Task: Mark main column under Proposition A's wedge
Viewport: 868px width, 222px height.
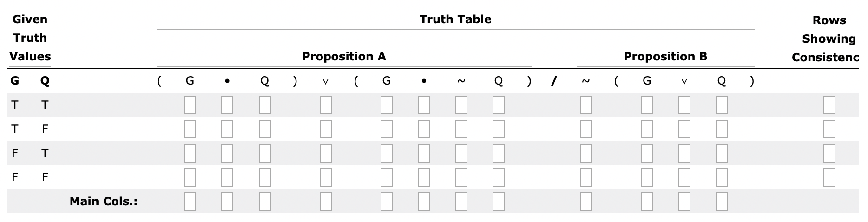Action: [326, 202]
